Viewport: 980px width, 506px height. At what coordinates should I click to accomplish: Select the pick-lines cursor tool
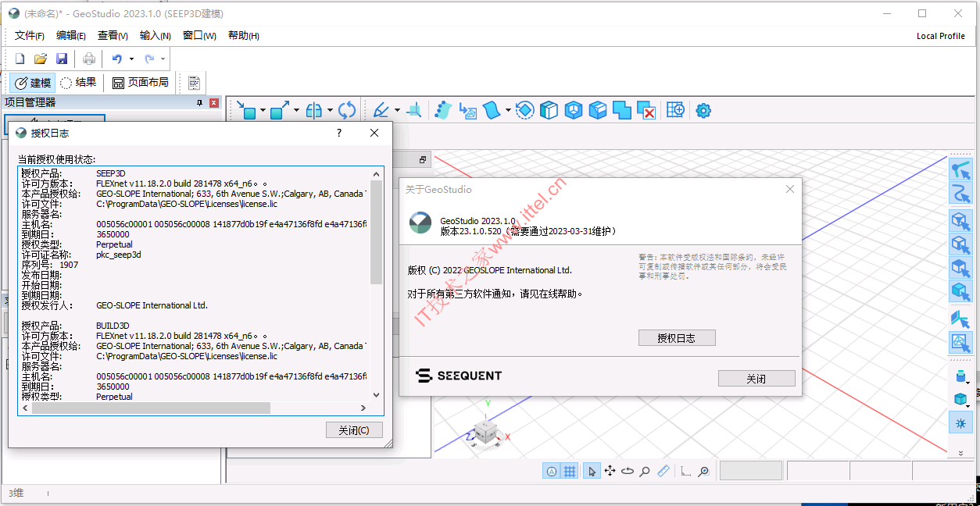tap(960, 193)
